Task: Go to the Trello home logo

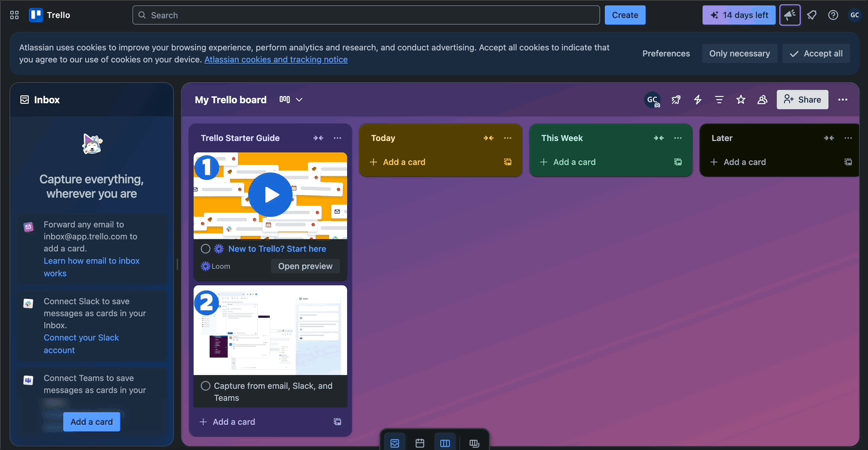Action: coord(50,15)
